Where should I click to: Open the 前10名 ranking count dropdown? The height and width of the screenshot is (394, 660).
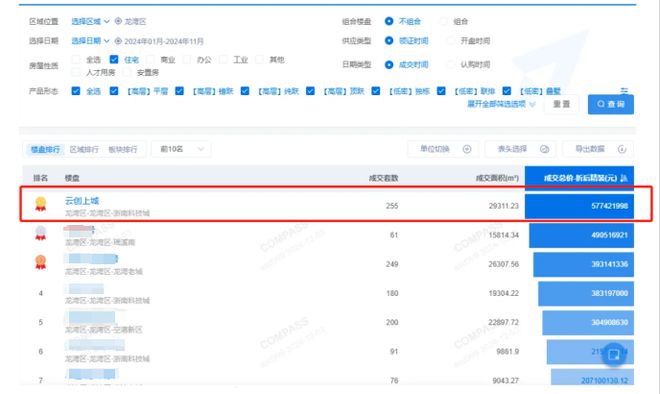pos(181,149)
